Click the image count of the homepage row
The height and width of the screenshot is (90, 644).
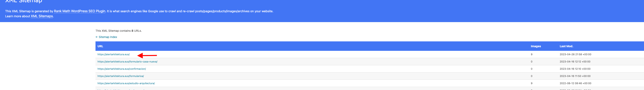tap(531, 54)
